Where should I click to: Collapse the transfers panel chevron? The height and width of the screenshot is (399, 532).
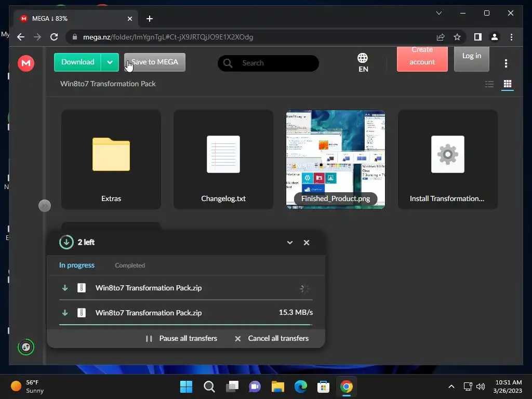coord(290,243)
